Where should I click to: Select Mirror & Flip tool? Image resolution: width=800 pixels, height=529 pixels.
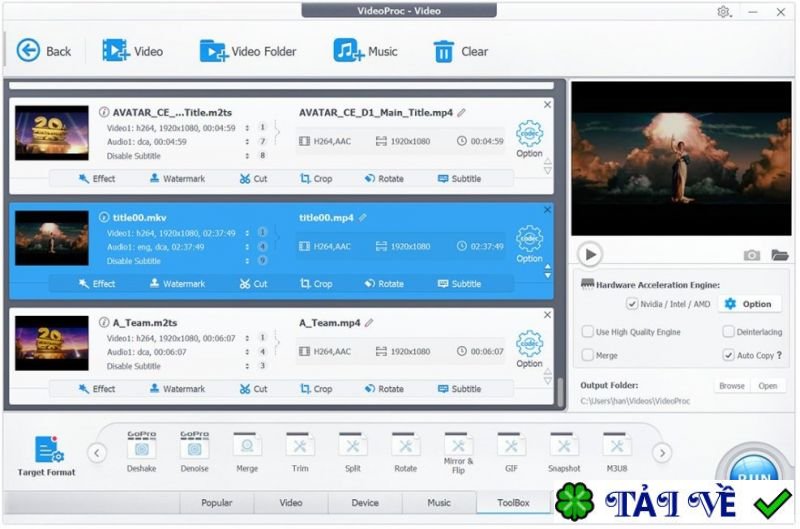click(x=458, y=453)
